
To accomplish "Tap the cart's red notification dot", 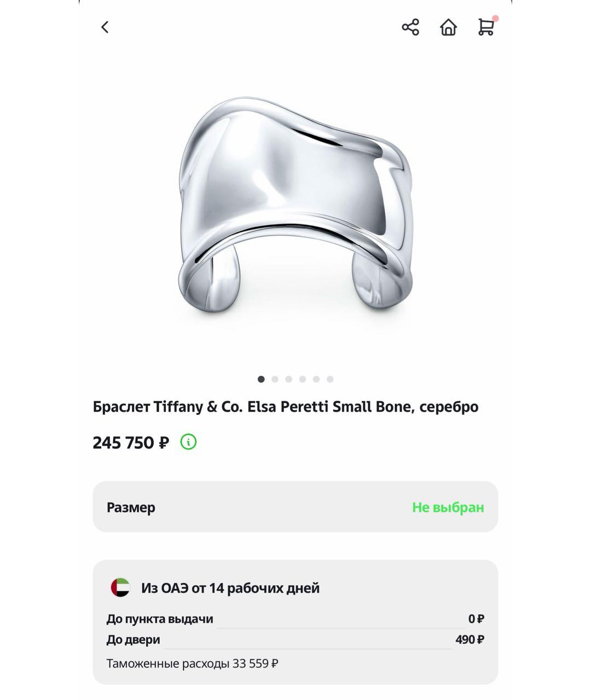I will click(495, 19).
